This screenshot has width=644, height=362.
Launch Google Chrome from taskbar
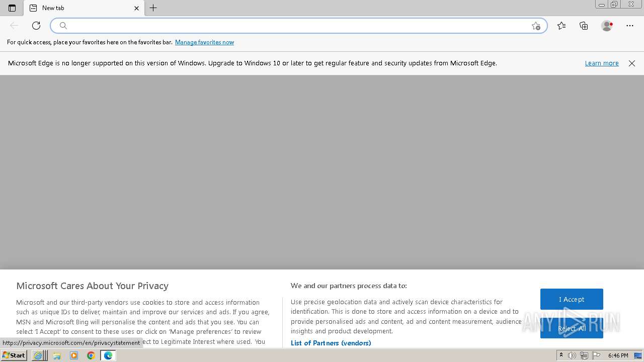[x=91, y=355]
